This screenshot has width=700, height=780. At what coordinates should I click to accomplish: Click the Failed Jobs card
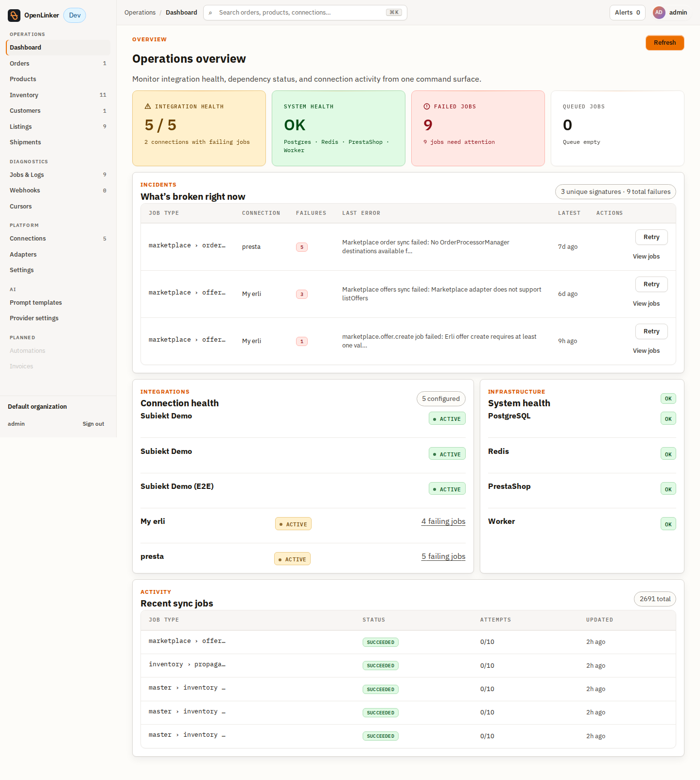point(478,128)
